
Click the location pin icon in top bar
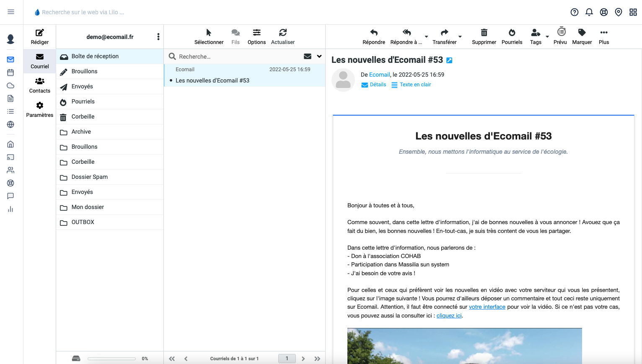pos(619,12)
